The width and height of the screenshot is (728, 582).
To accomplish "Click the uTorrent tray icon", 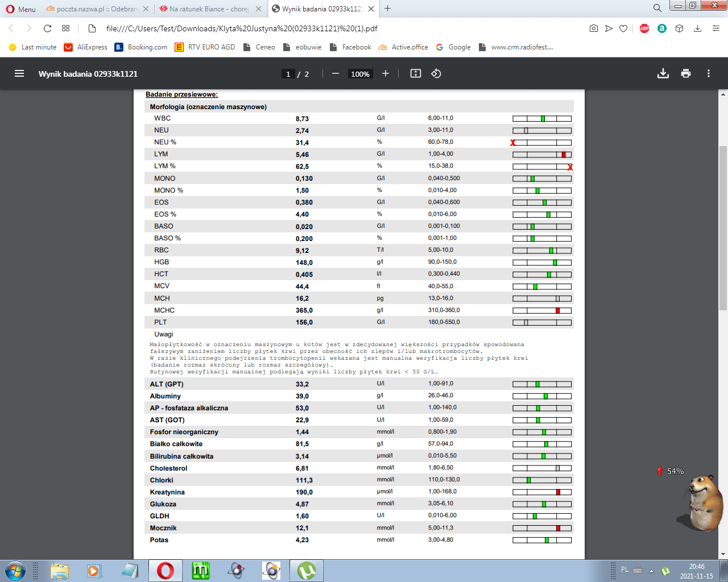I will point(665,571).
